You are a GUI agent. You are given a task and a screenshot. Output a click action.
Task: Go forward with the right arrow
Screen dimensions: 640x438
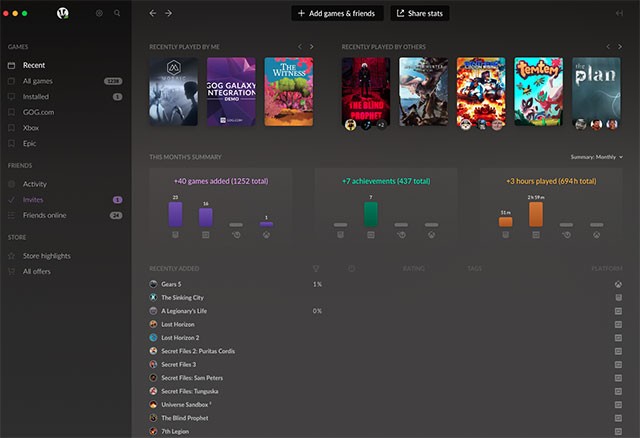tap(168, 13)
